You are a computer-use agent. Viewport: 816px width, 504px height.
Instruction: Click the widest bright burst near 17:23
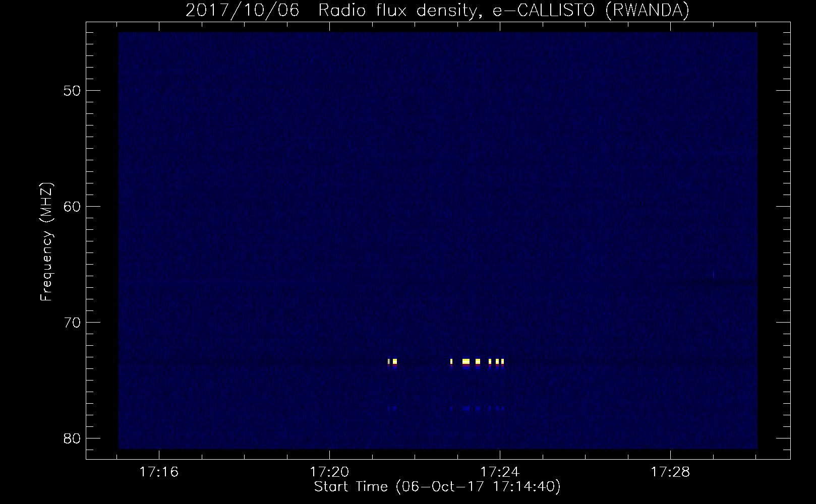point(466,362)
